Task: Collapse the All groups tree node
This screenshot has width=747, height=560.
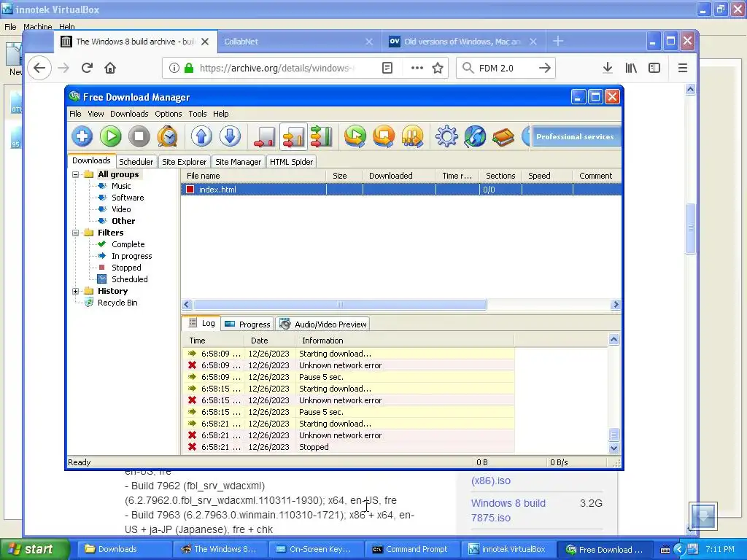Action: click(x=75, y=174)
